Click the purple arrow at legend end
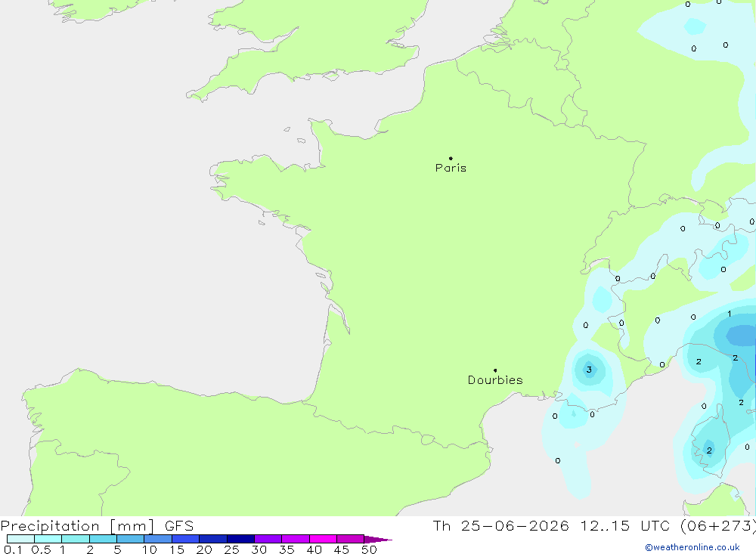 (378, 540)
